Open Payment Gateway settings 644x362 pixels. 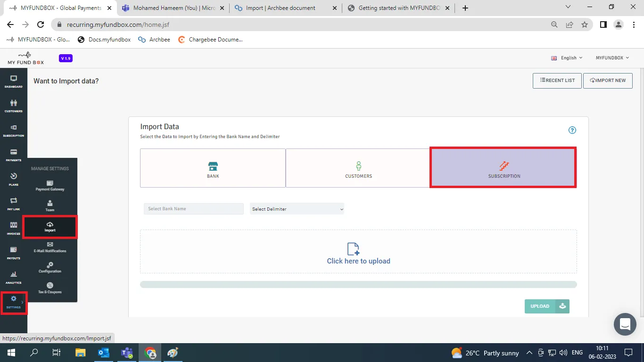click(50, 185)
